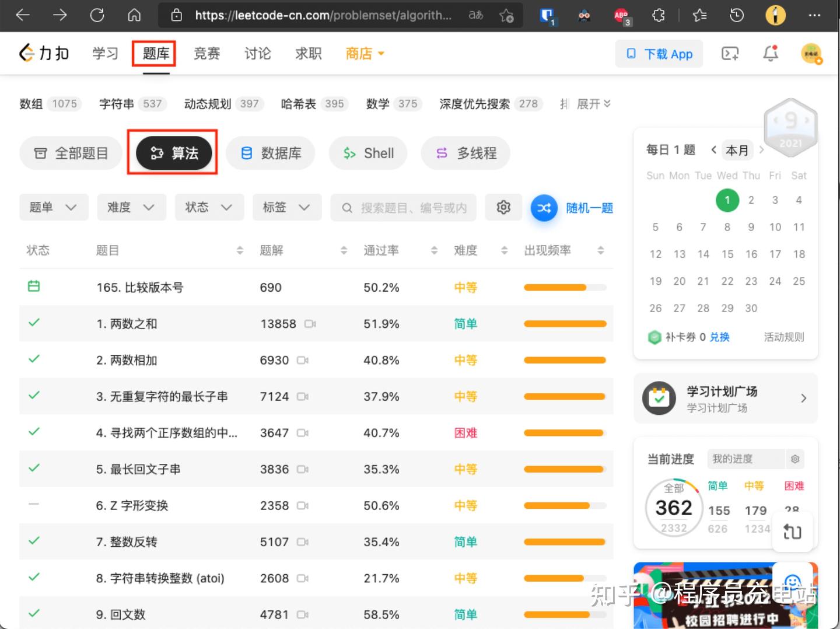Screen dimensions: 840x629
Task: Click the shuffle icon for 随机一题
Action: point(544,207)
